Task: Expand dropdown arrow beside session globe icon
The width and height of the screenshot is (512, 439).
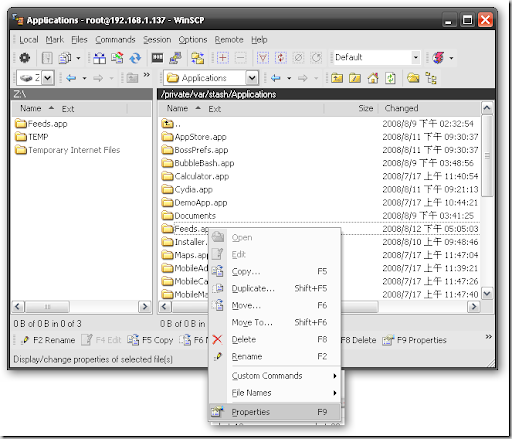Action: click(x=451, y=58)
